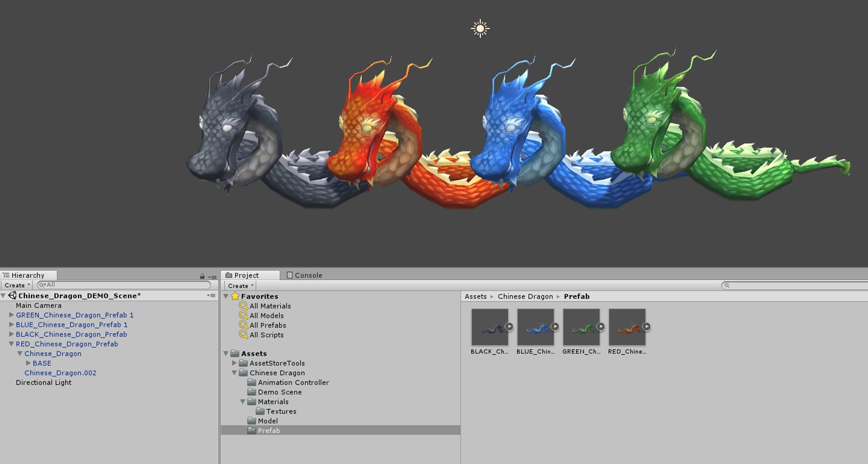Screen dimensions: 868x464
Task: Play preview on RED_Chine... prefab thumbnail
Action: [x=646, y=327]
